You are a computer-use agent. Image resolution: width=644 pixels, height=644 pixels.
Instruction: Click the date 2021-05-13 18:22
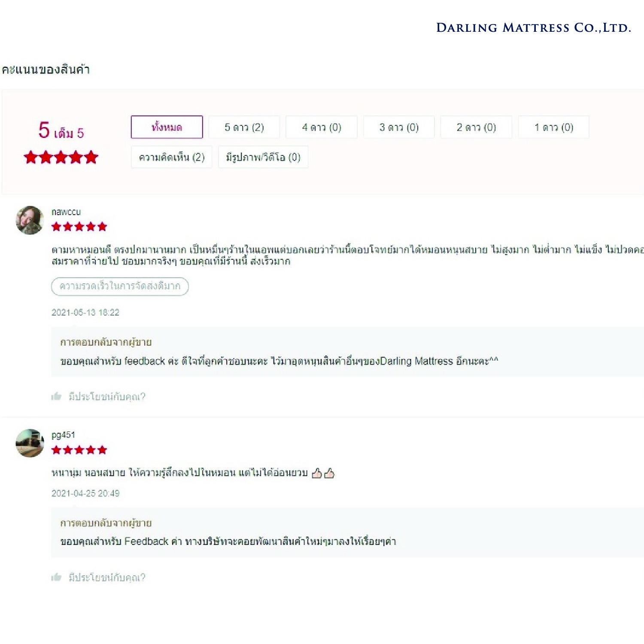tap(85, 313)
